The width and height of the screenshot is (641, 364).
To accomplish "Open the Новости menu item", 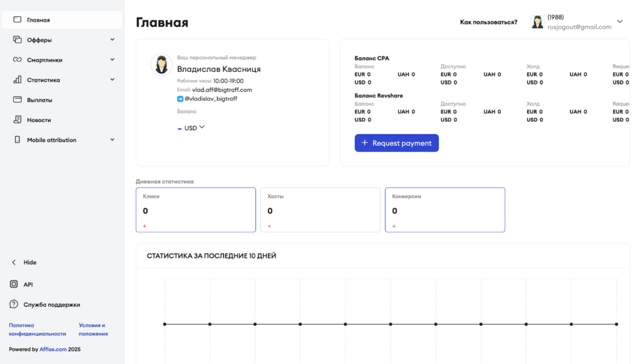I will 62,119.
